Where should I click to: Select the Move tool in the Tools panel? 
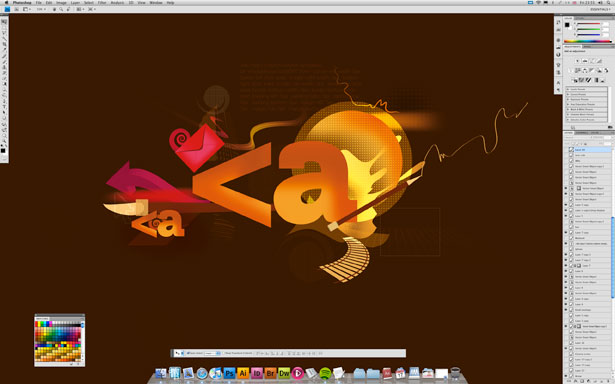[x=4, y=22]
